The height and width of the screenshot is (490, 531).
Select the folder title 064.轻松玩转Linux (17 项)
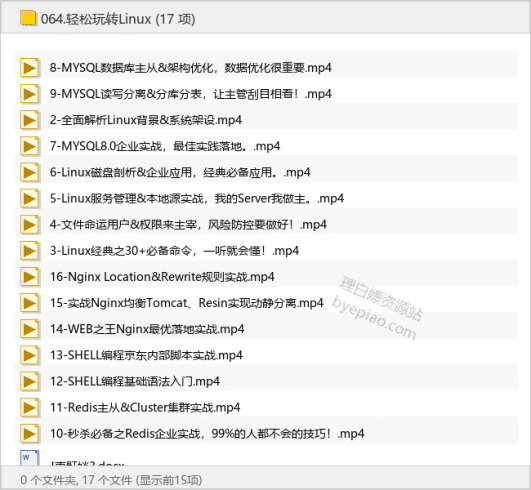[118, 19]
